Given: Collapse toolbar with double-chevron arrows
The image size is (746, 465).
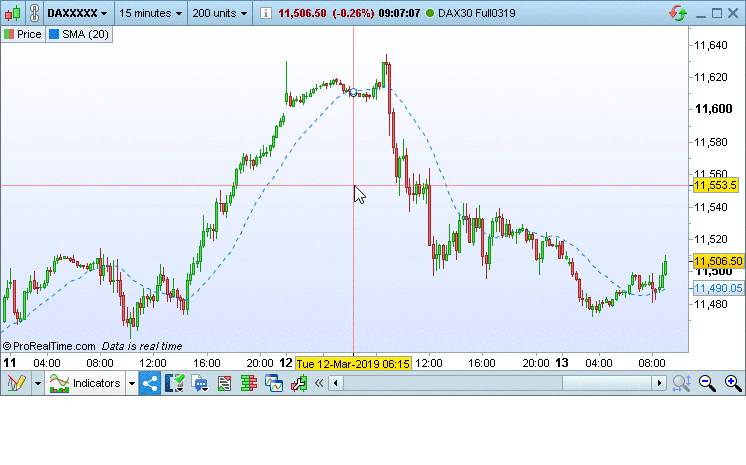Looking at the screenshot, I should (319, 383).
